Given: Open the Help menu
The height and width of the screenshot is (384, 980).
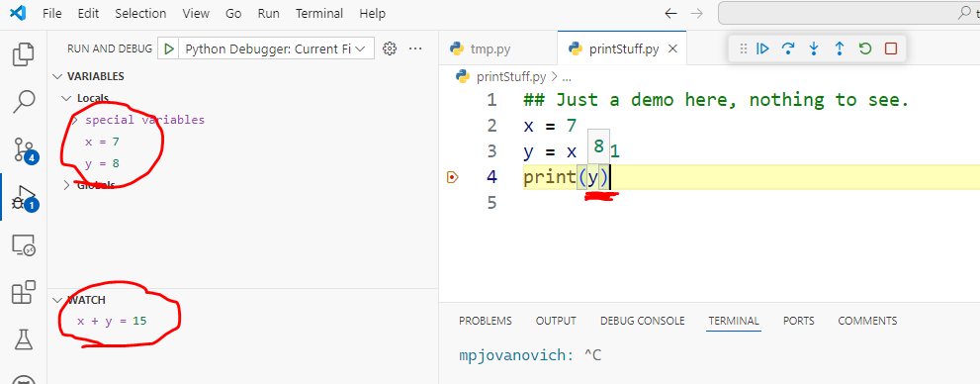Looking at the screenshot, I should [x=373, y=13].
